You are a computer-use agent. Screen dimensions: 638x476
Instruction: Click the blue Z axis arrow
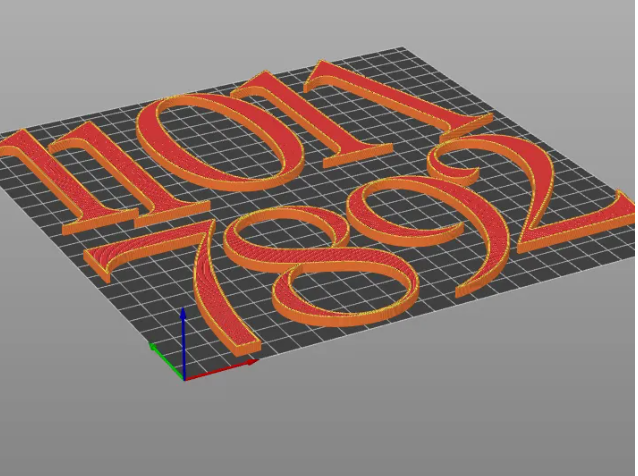click(184, 342)
